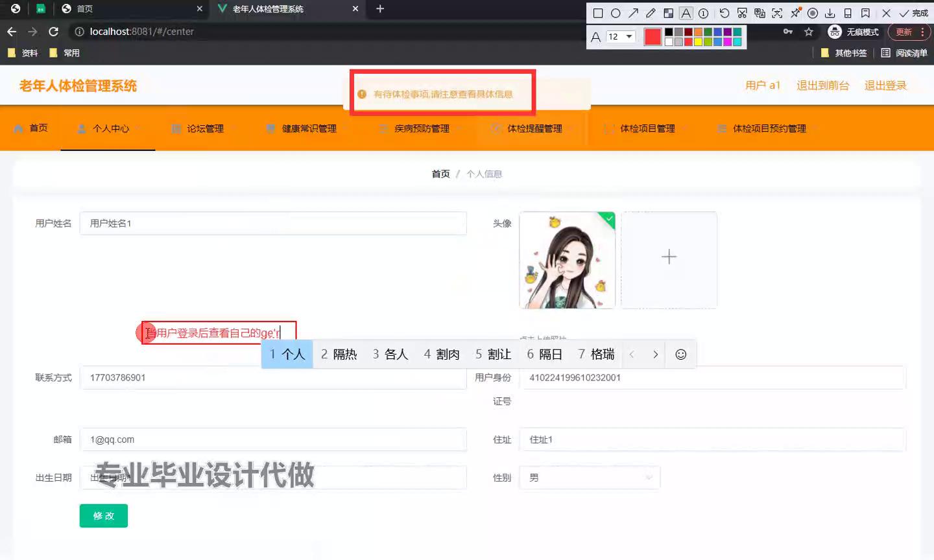Viewport: 934px width, 560px height.
Task: Select the ellipse annotation tool
Action: click(x=616, y=13)
